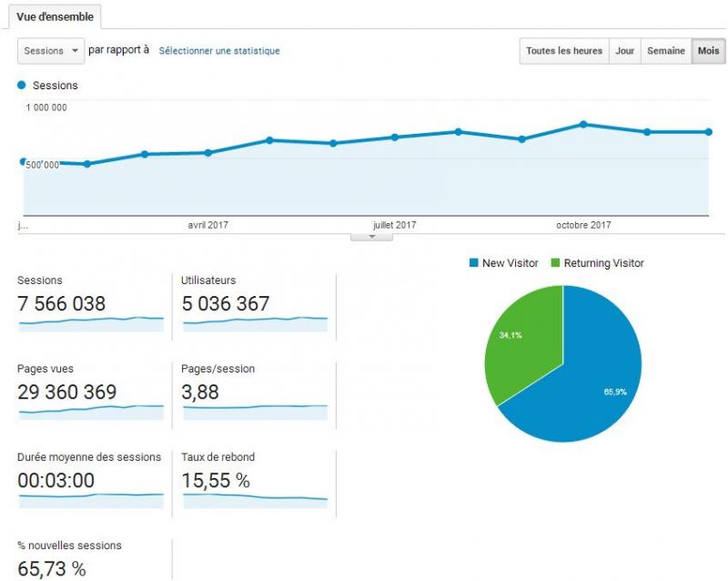Click the green 34,1% pie slice
728x581 pixels.
(523, 337)
